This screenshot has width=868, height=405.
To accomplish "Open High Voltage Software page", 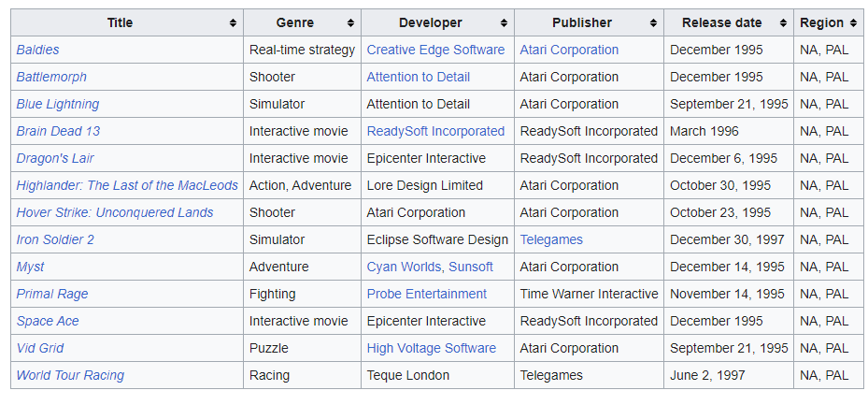I will (x=432, y=349).
